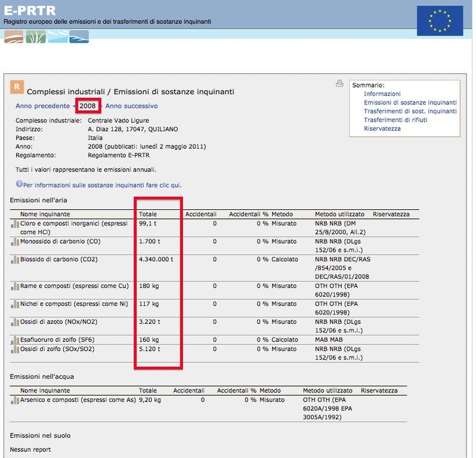476x458 pixels.
Task: Open chart icon for Ossidi di zolfo
Action: (14, 349)
